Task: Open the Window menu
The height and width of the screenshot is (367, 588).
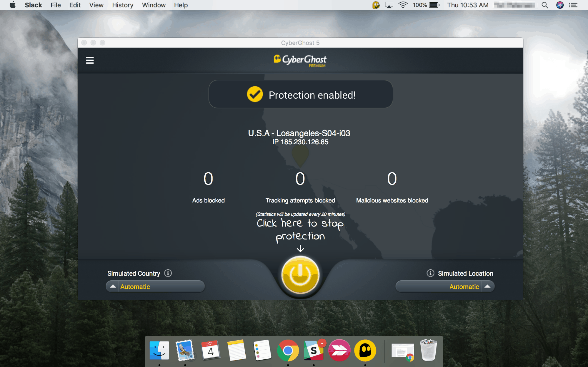Action: 154,5
